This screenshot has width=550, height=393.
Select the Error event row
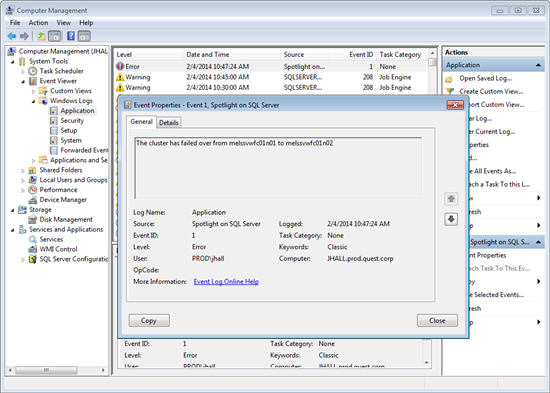tap(270, 66)
